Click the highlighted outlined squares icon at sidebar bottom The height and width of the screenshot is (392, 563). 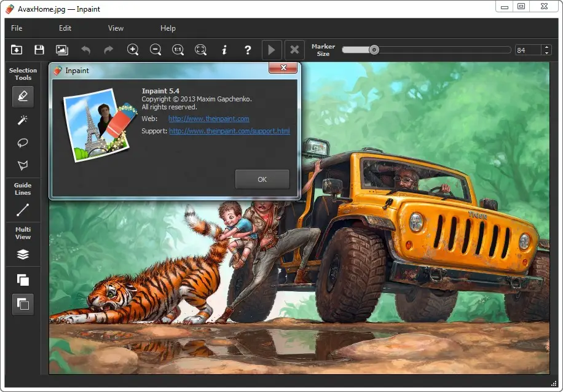(x=23, y=304)
